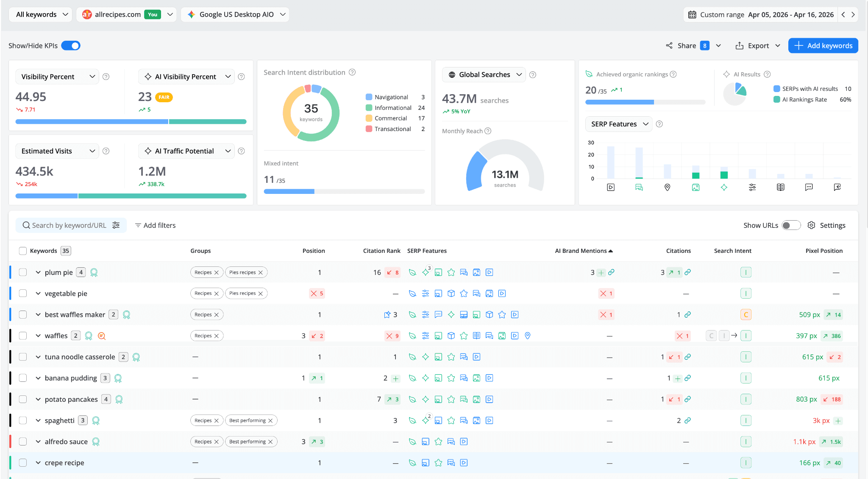Expand the plum pie keyword row
The image size is (868, 479).
[x=38, y=272]
